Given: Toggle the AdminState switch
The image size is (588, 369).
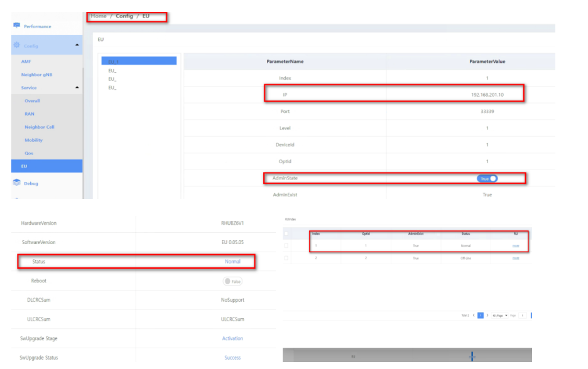Looking at the screenshot, I should [x=488, y=178].
